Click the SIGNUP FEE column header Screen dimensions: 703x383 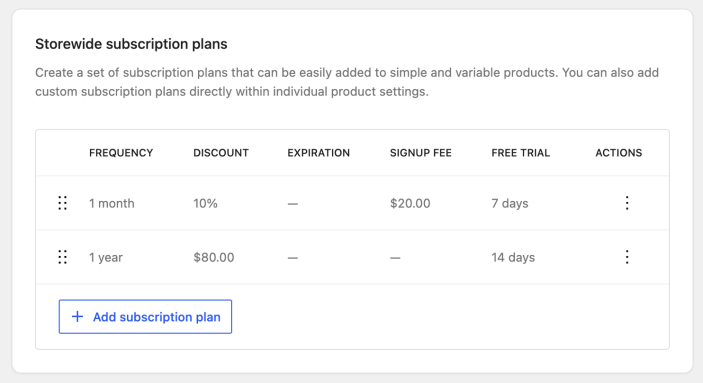[x=421, y=153]
